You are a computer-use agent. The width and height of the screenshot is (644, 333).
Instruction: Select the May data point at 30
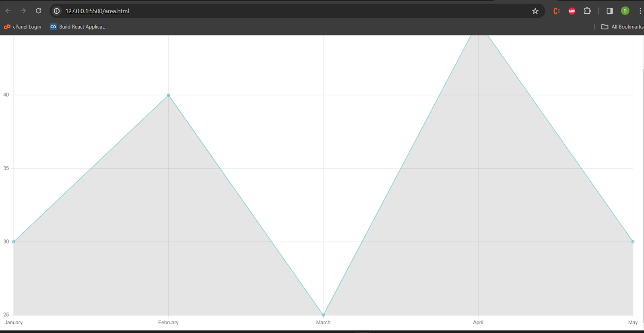coord(633,242)
